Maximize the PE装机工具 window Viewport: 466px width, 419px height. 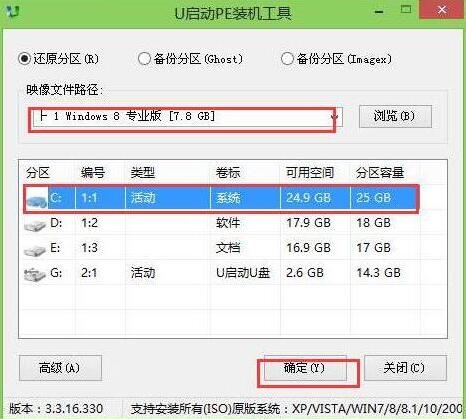[x=406, y=10]
